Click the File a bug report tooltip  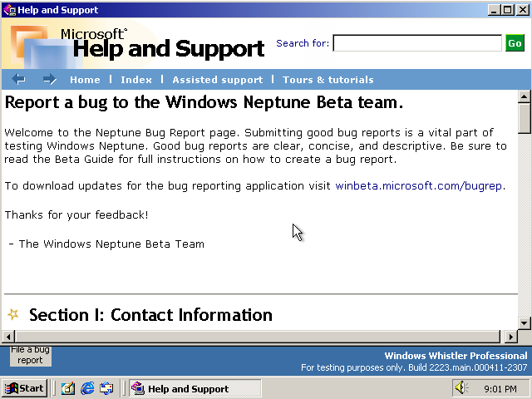pos(31,356)
